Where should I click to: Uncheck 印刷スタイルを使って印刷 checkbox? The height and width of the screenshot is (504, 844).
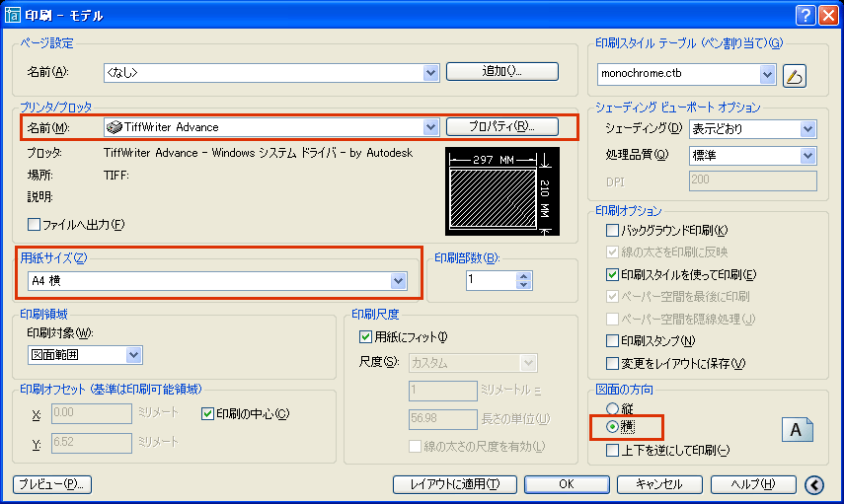tap(612, 274)
